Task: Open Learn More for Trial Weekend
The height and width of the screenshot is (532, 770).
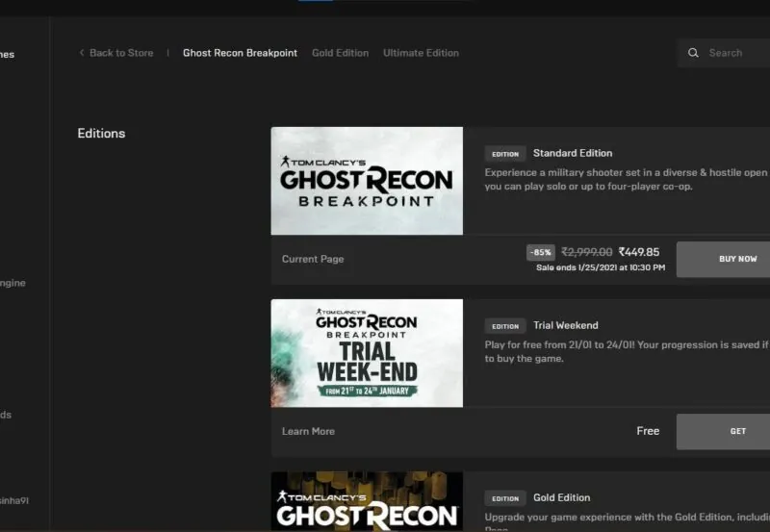Action: click(x=308, y=431)
